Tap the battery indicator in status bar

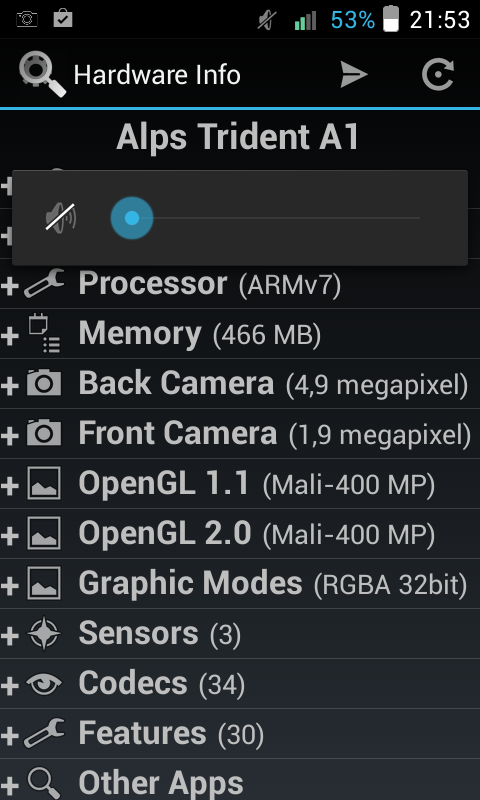pos(391,19)
